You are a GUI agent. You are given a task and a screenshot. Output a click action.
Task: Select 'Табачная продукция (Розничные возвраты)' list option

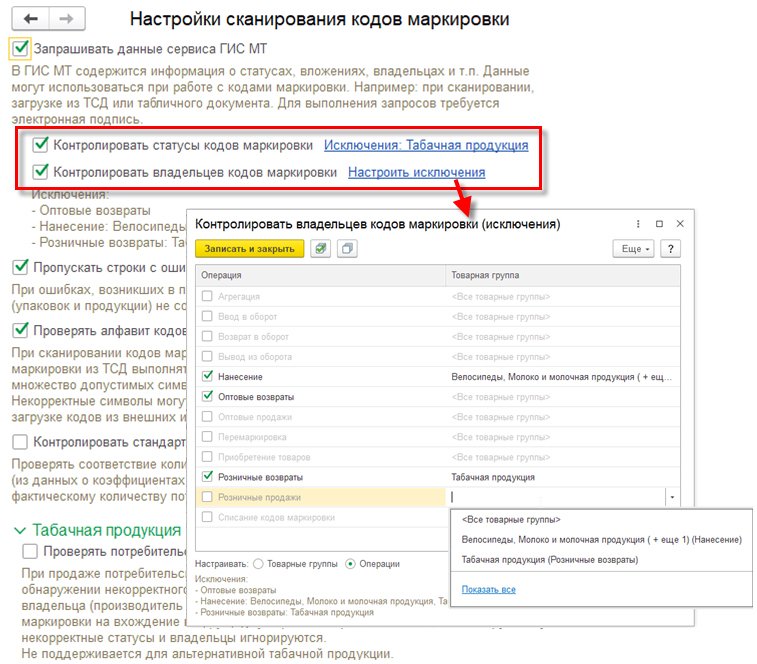click(x=549, y=560)
